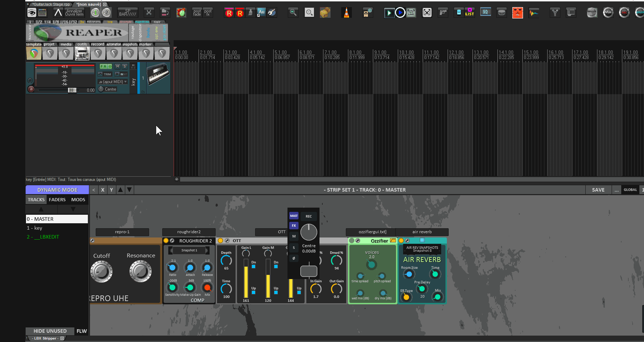Open the RoughRider Snapshot 1 selector
Image resolution: width=644 pixels, height=342 pixels.
click(x=189, y=250)
